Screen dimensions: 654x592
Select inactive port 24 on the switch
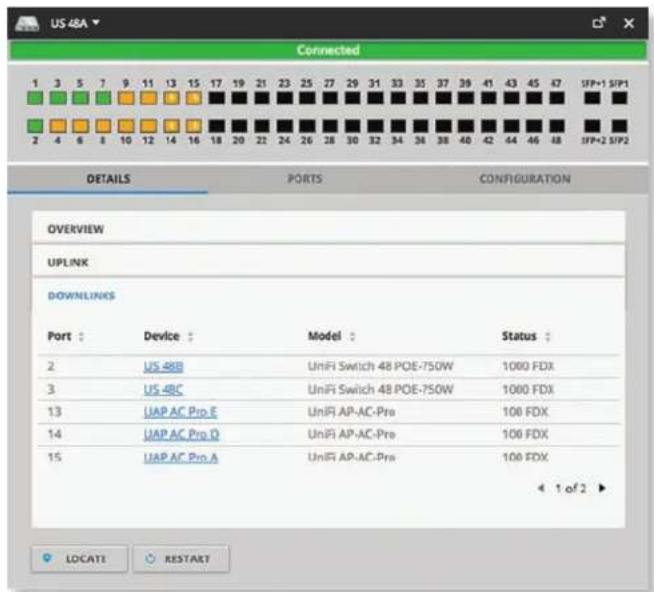pyautogui.click(x=284, y=126)
